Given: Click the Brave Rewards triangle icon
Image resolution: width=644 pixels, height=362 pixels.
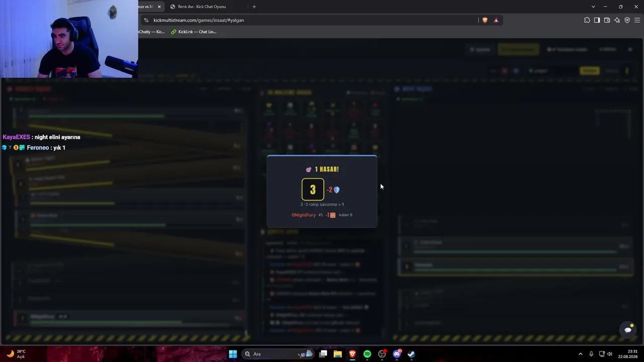Looking at the screenshot, I should pyautogui.click(x=496, y=20).
